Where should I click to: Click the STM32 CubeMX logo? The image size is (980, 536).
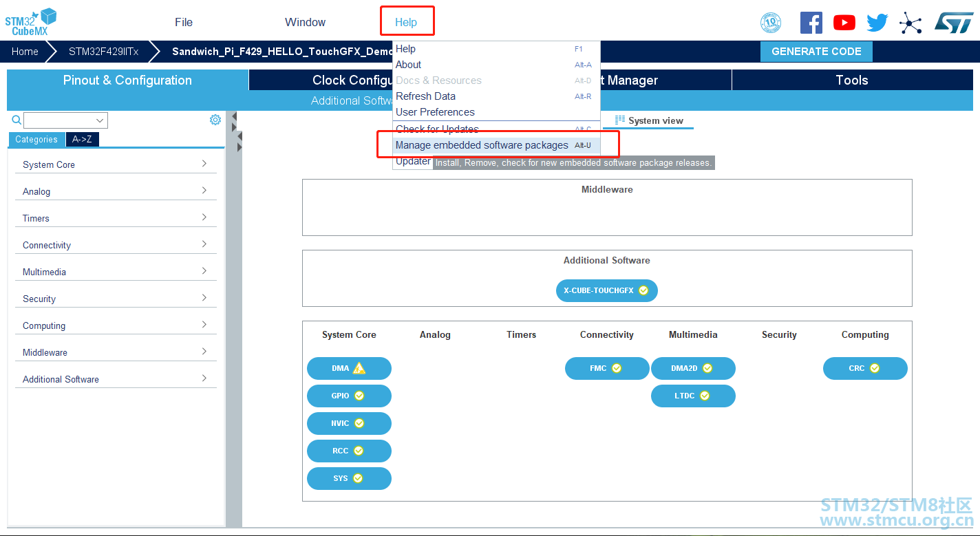pyautogui.click(x=31, y=22)
